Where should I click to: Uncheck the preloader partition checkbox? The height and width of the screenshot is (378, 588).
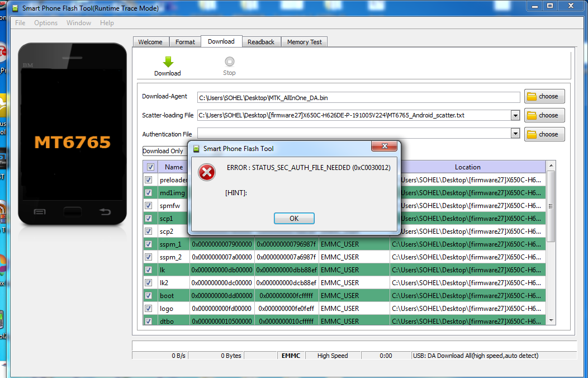pyautogui.click(x=149, y=180)
